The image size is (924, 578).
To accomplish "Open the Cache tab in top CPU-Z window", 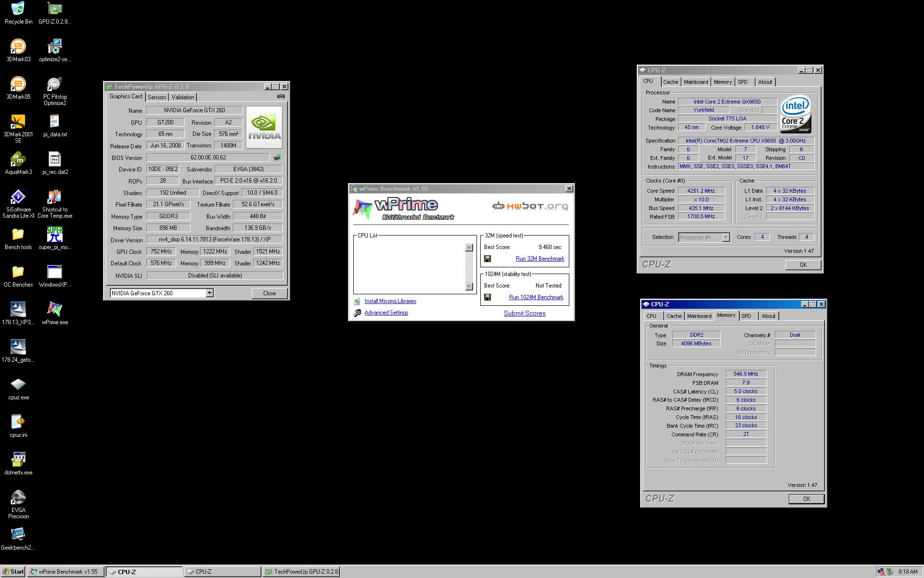I will [x=670, y=82].
